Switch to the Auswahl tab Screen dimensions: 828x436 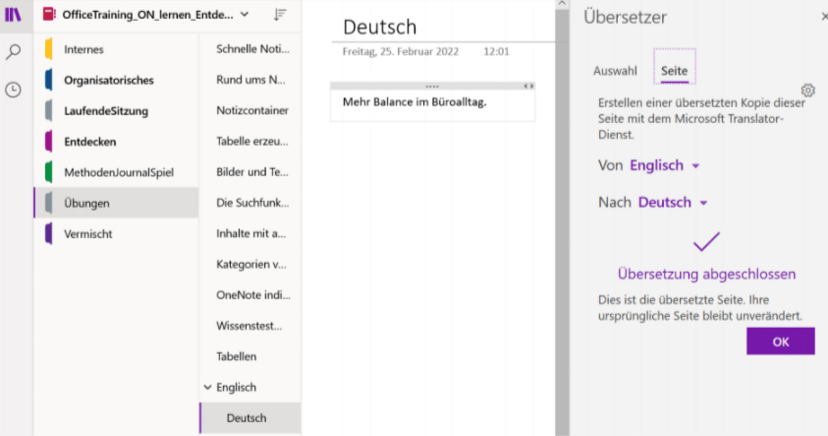point(615,71)
